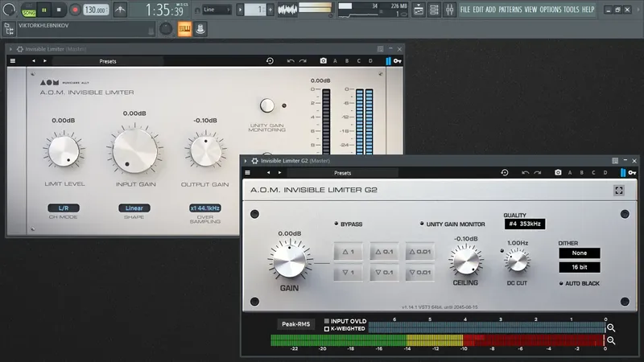Click history clock icon in Invisible Limiter
This screenshot has width=644, height=362.
(x=270, y=61)
